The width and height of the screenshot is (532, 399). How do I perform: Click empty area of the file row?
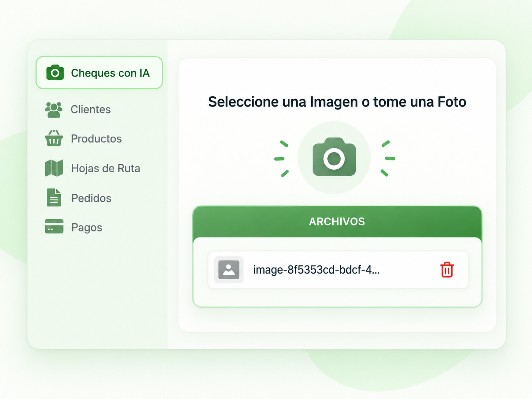point(410,270)
